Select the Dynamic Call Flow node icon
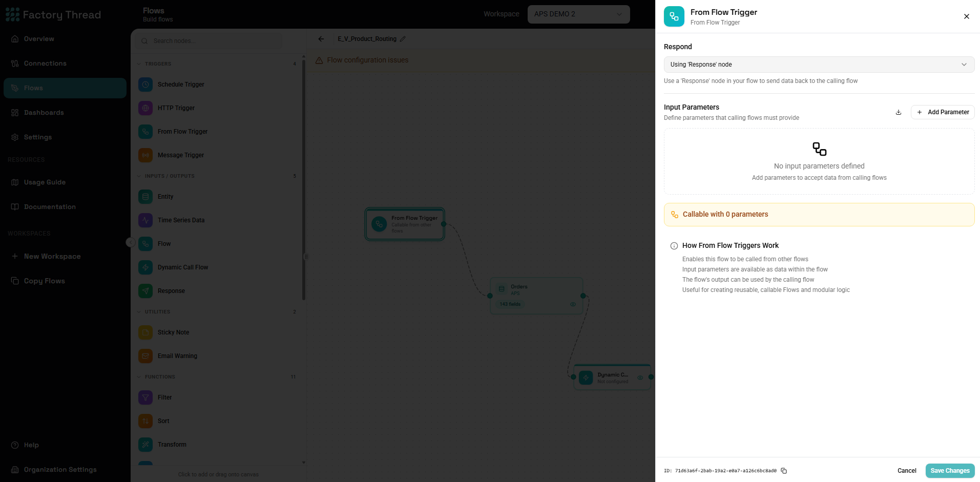Viewport: 980px width, 482px height. coord(145,267)
